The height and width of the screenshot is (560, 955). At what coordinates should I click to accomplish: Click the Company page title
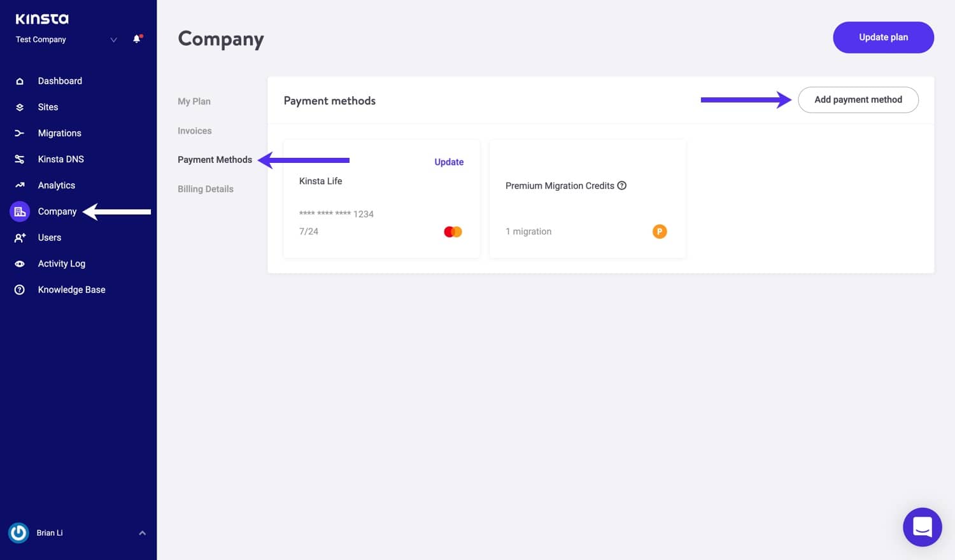pyautogui.click(x=220, y=39)
